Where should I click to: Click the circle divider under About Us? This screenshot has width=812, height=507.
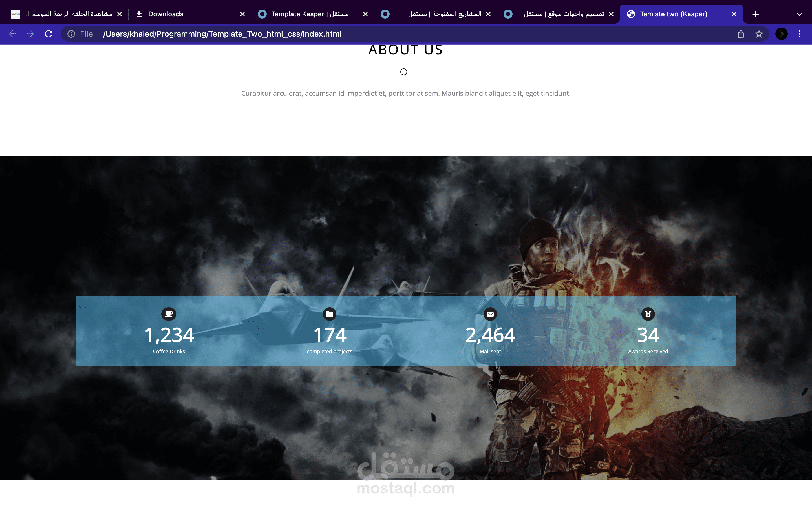click(404, 72)
